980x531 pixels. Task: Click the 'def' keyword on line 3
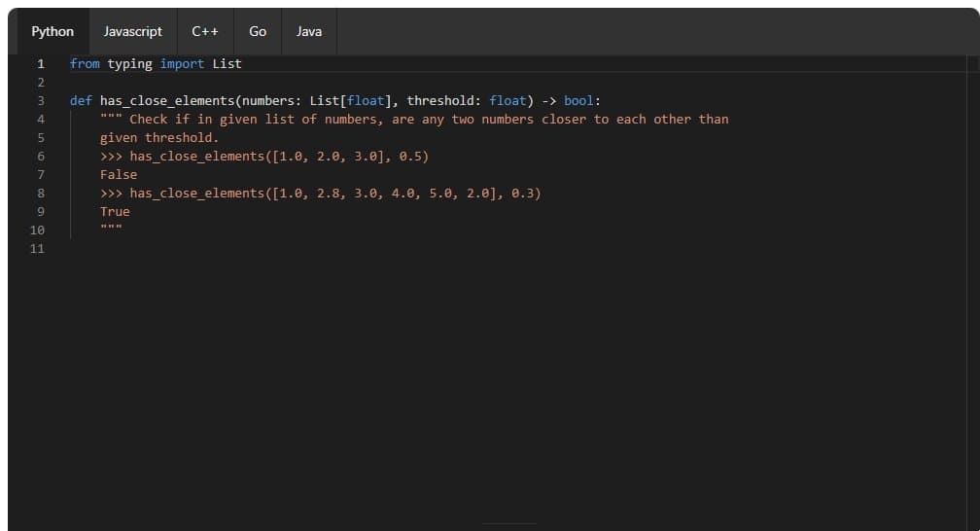[x=81, y=101]
